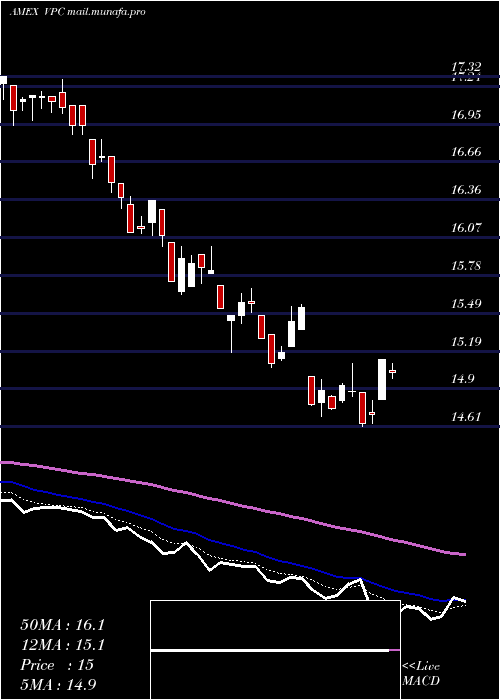
Task: Click the '<<Live MACD' label
Action: pos(421,673)
